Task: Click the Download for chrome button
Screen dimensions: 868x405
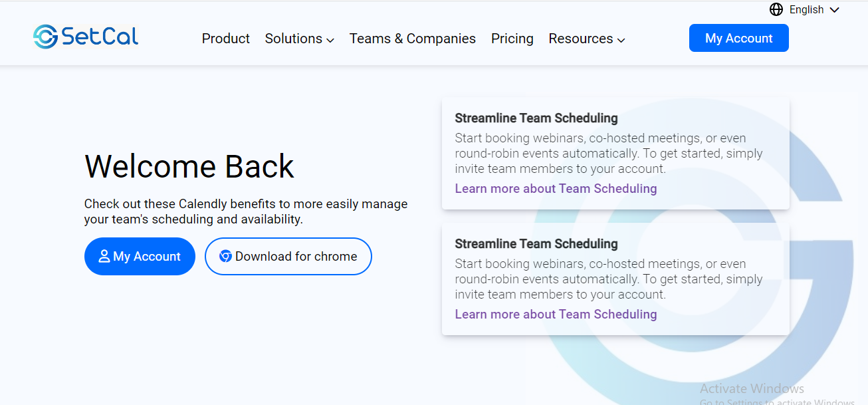Action: coord(288,256)
